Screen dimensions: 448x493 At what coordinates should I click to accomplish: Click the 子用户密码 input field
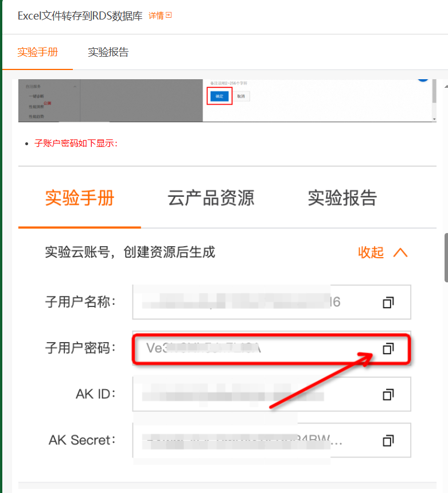[x=271, y=348]
